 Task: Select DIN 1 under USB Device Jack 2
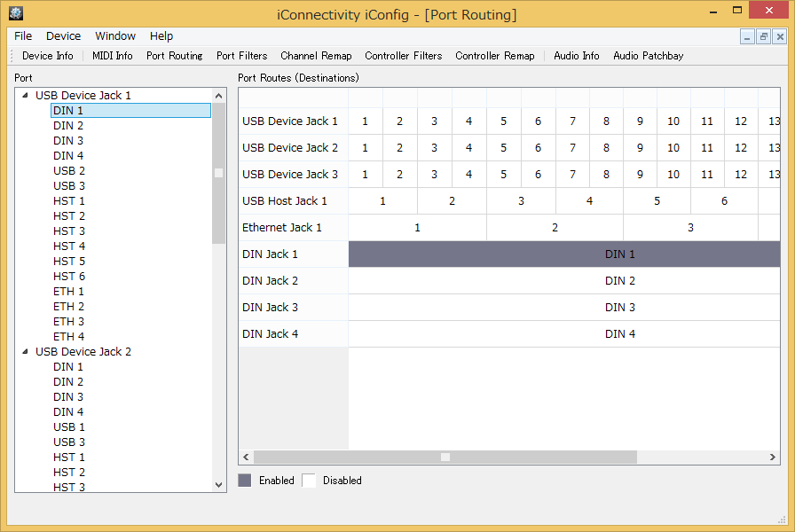pos(68,367)
